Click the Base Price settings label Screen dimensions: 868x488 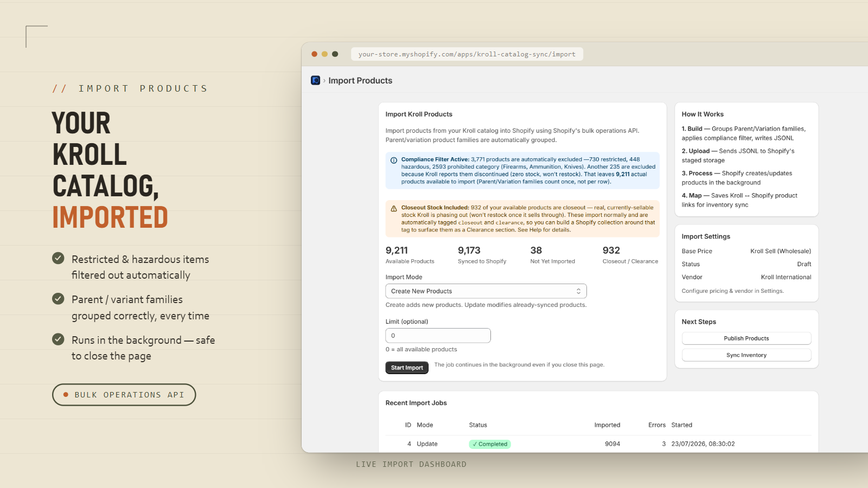tap(697, 251)
